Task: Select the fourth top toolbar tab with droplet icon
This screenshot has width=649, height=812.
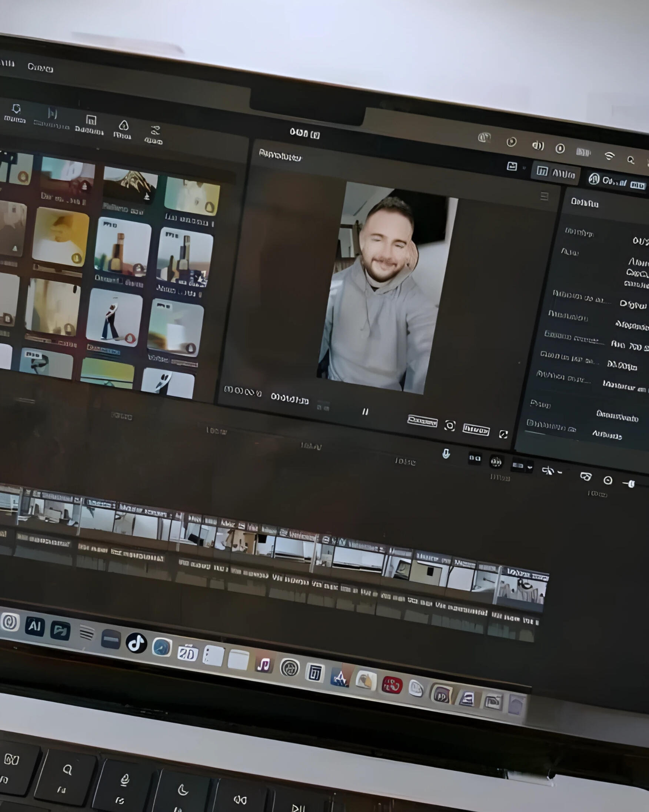Action: [x=123, y=129]
